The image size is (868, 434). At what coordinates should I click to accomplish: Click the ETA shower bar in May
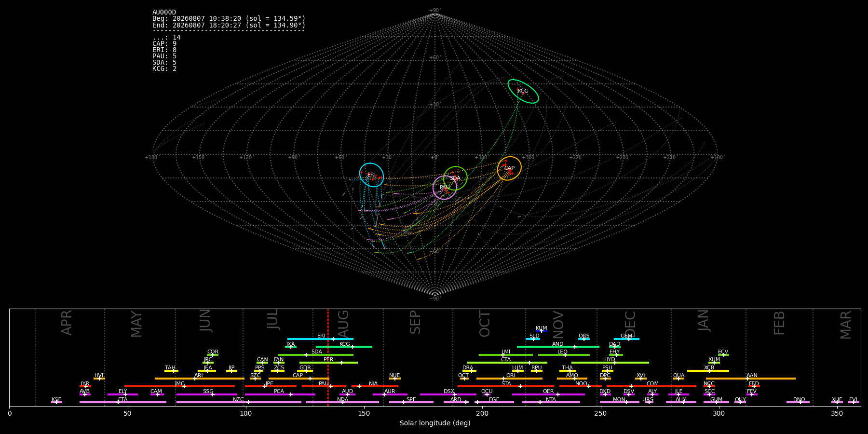point(123,402)
